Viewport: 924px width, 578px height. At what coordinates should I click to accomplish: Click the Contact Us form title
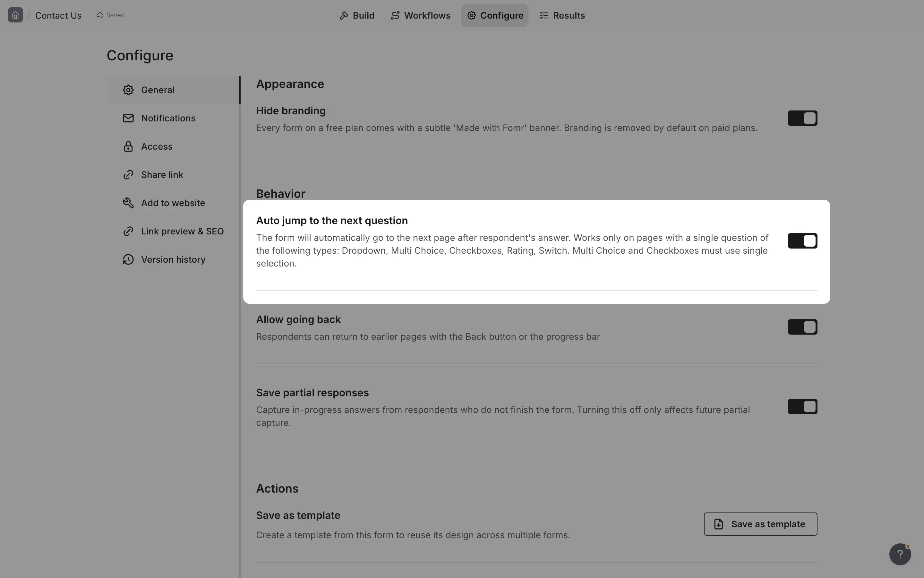58,15
